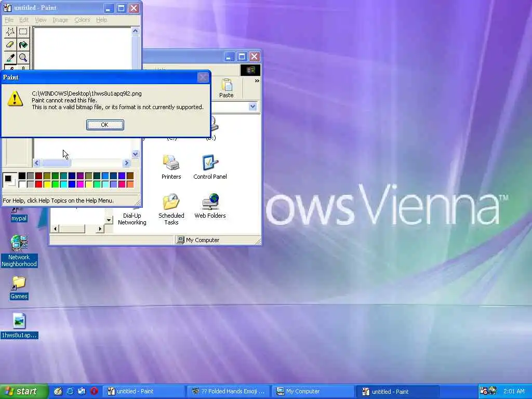Expand the My Computer toolbar overflow chevron
The height and width of the screenshot is (399, 532).
click(257, 81)
